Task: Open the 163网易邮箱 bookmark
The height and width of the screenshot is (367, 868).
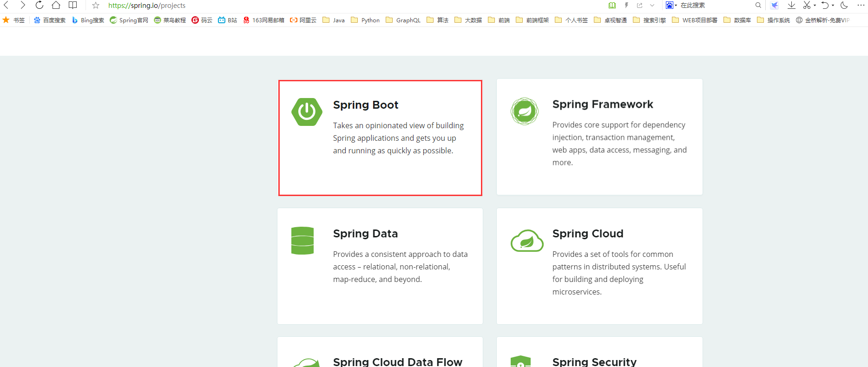Action: 263,20
